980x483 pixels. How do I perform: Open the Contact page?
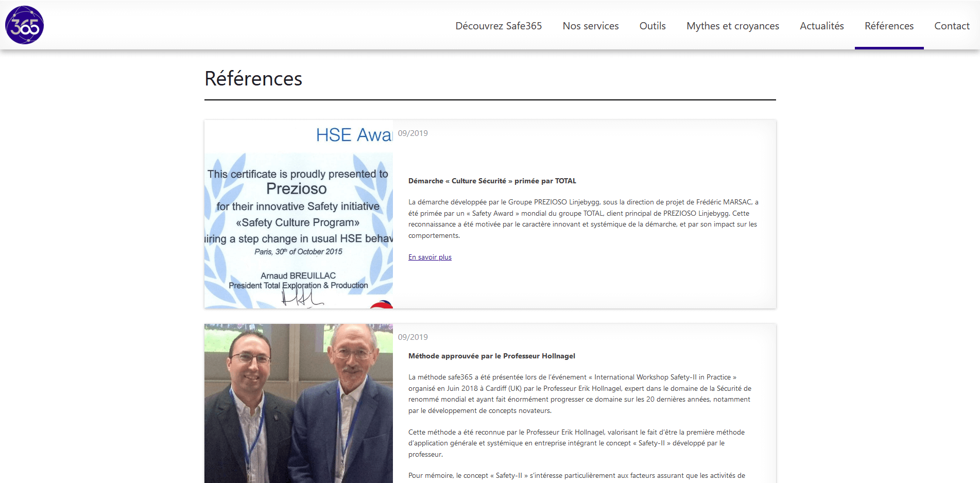coord(952,26)
